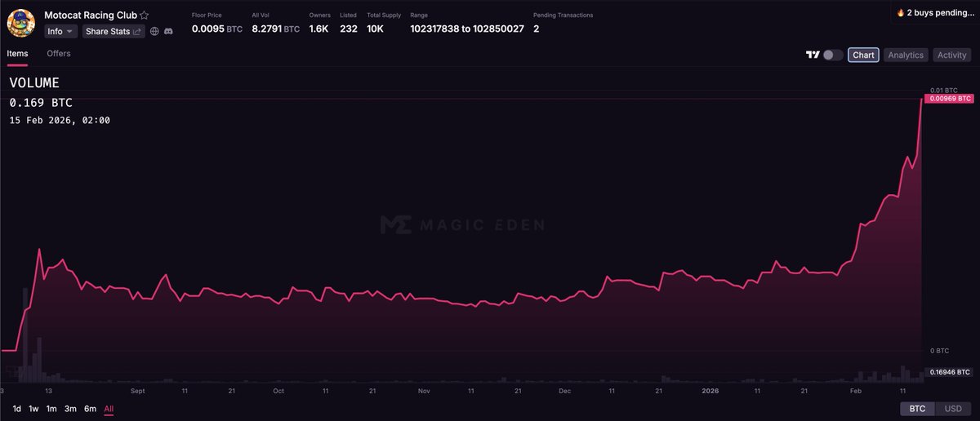Image resolution: width=980 pixels, height=421 pixels.
Task: Click the Dec label on time axis
Action: coord(564,392)
